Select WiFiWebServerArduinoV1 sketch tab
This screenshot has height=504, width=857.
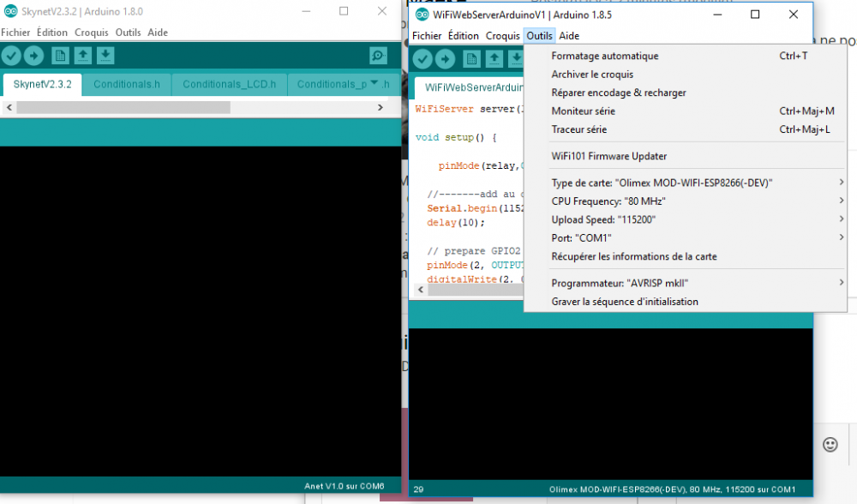(470, 87)
